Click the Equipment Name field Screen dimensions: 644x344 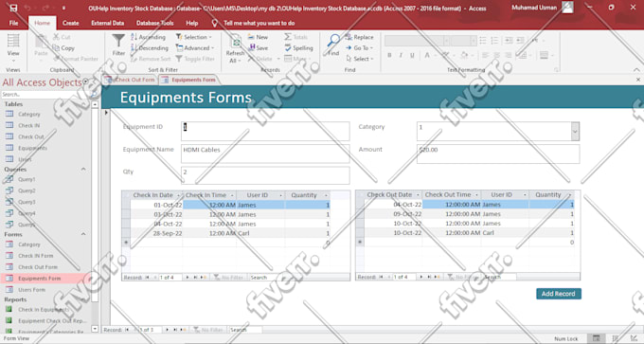(265, 154)
